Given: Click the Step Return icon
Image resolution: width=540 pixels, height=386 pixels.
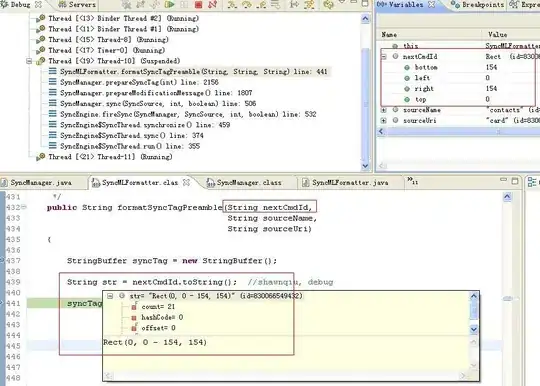Looking at the screenshot, I should click(261, 4).
